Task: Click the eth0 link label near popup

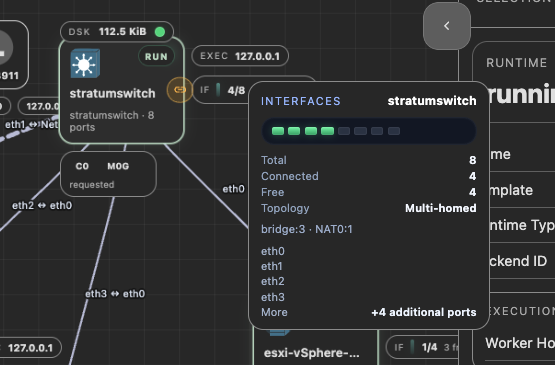Action: tap(233, 189)
